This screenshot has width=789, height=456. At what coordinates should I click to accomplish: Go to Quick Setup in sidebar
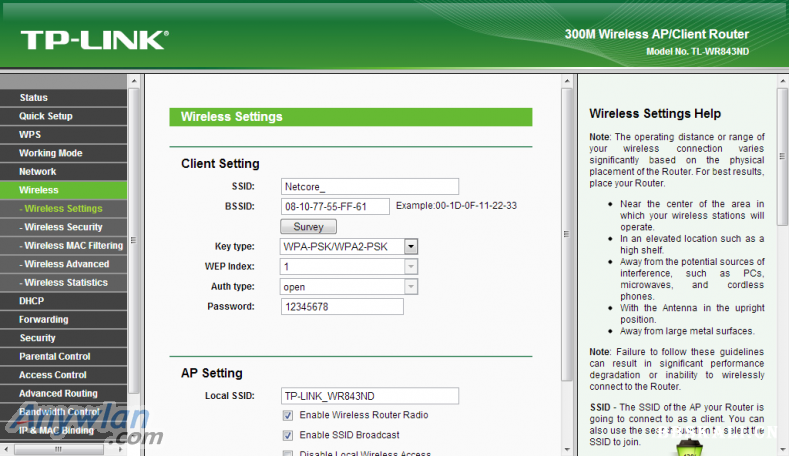(46, 116)
